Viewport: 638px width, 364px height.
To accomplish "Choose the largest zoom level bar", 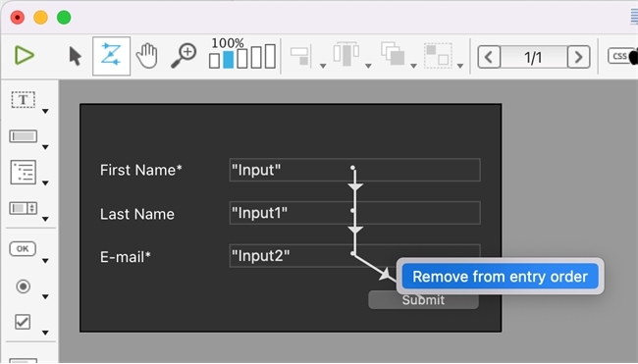I will (x=270, y=56).
